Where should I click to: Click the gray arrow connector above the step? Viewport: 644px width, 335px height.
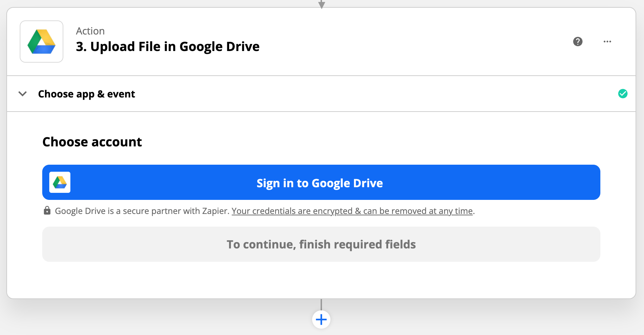(x=321, y=4)
